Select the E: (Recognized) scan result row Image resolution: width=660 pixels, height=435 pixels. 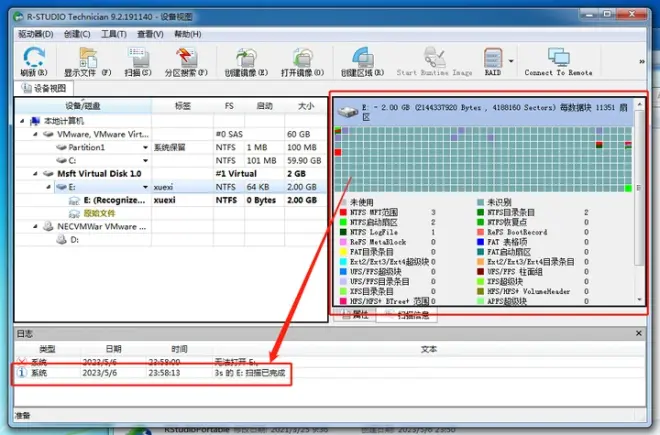(171, 200)
